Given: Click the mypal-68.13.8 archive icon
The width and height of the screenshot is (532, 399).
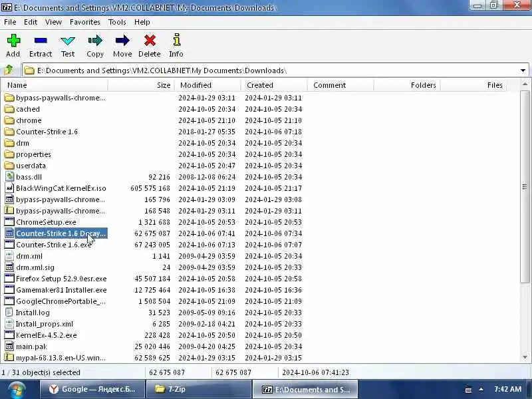Looking at the screenshot, I should point(9,358).
